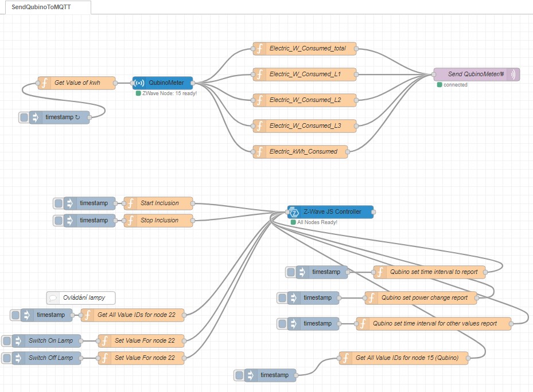The image size is (533, 392).
Task: Select Get All Value IDs for node 15 (Qubino) label
Action: (x=407, y=358)
